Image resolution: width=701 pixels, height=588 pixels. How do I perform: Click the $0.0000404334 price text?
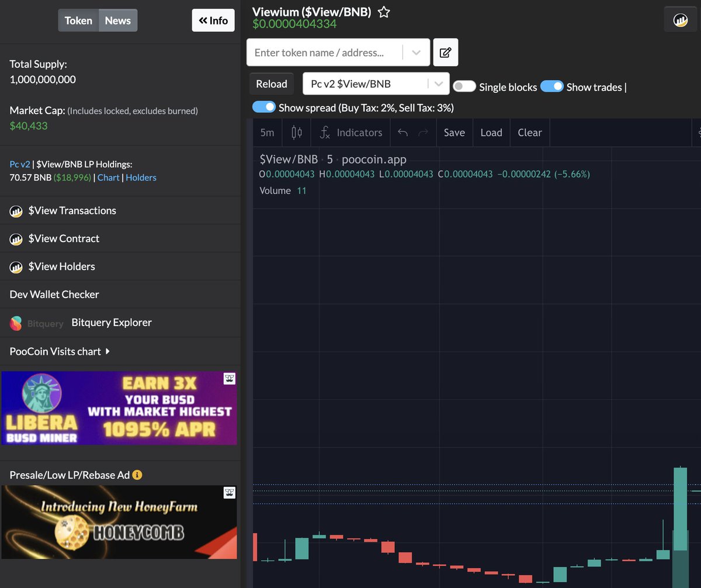[x=294, y=25]
